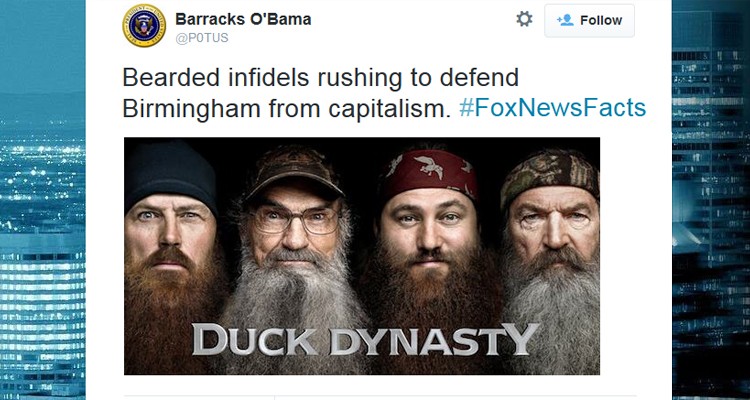Screen dimensions: 750x400
Task: Click the person-plus icon inside Follow
Action: pos(565,20)
